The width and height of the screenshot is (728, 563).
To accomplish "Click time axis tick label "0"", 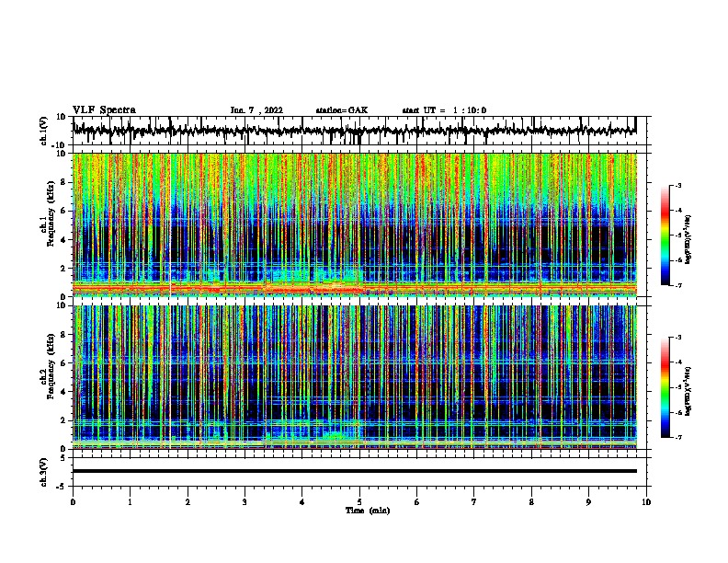I will 73,502.
